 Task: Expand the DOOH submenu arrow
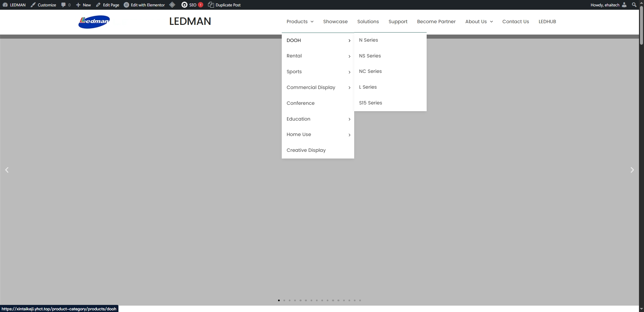[350, 41]
